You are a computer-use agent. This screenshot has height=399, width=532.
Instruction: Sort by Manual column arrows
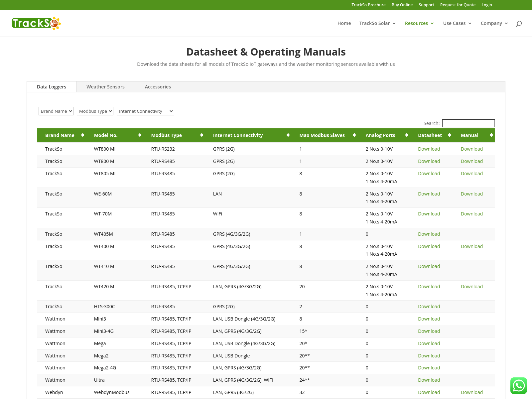pos(491,135)
